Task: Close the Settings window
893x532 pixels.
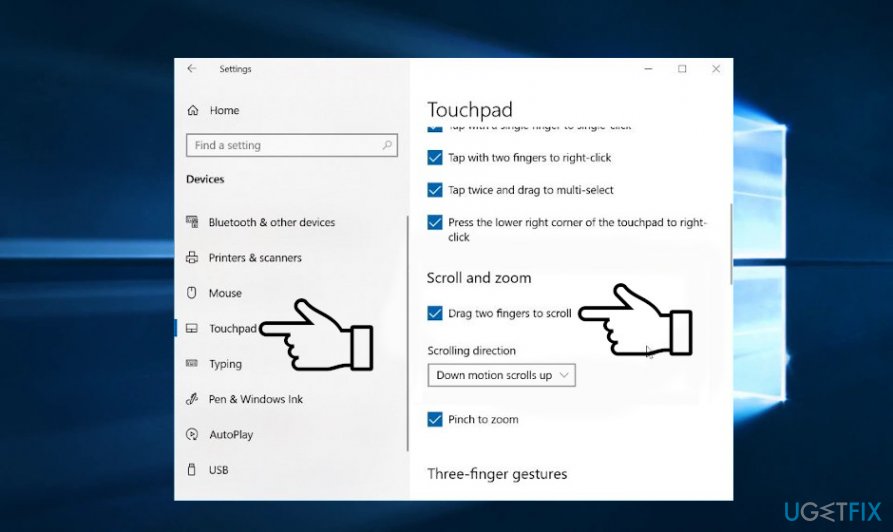Action: pos(716,69)
